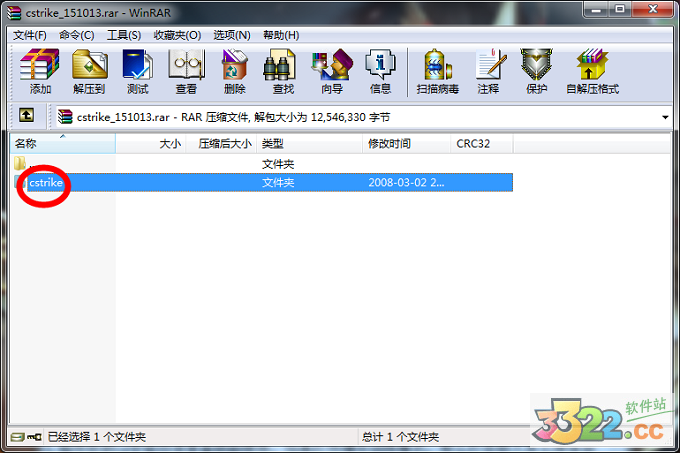Select the cstrike folder row
680x453 pixels.
48,183
